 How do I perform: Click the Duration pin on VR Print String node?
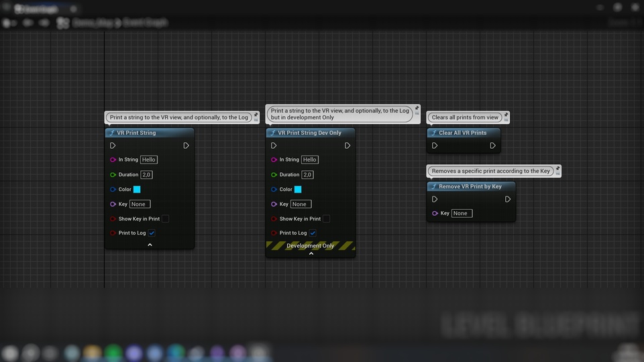(x=113, y=175)
